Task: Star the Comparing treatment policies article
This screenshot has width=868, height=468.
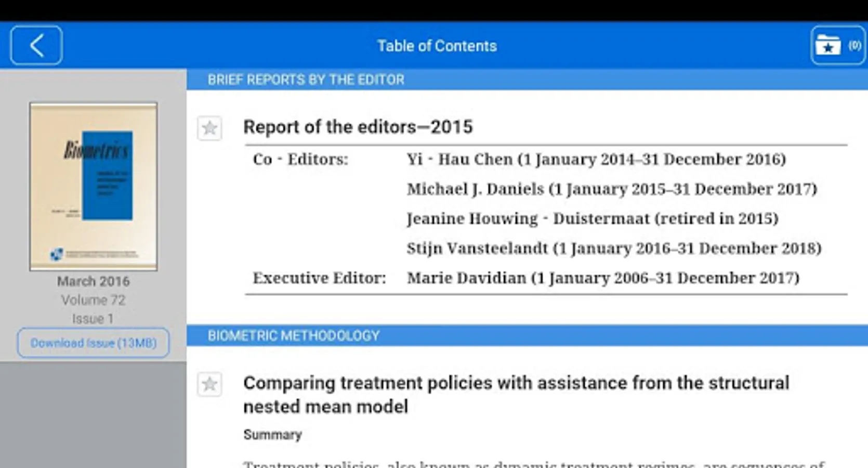Action: point(209,384)
